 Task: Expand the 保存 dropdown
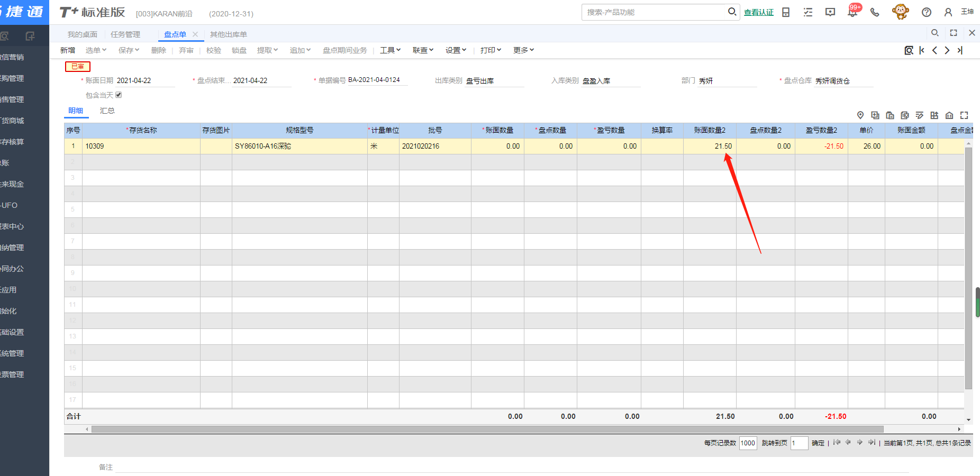click(x=129, y=50)
